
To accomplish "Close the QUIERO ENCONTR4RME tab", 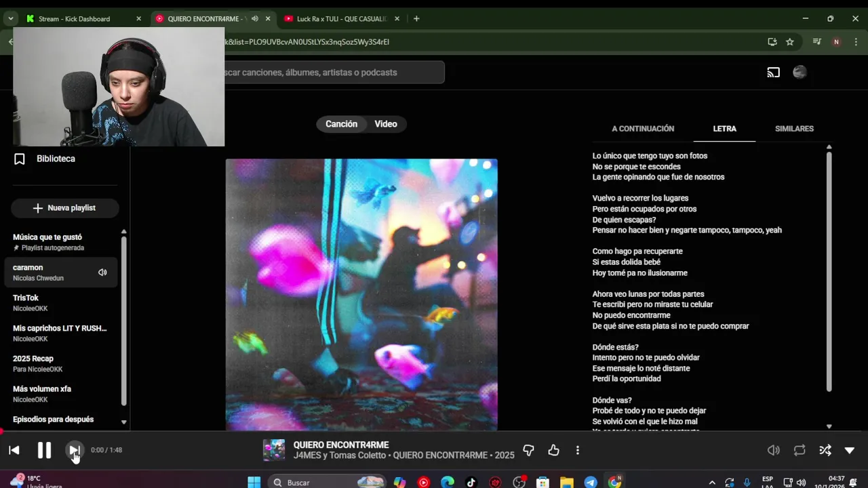I will click(x=268, y=19).
